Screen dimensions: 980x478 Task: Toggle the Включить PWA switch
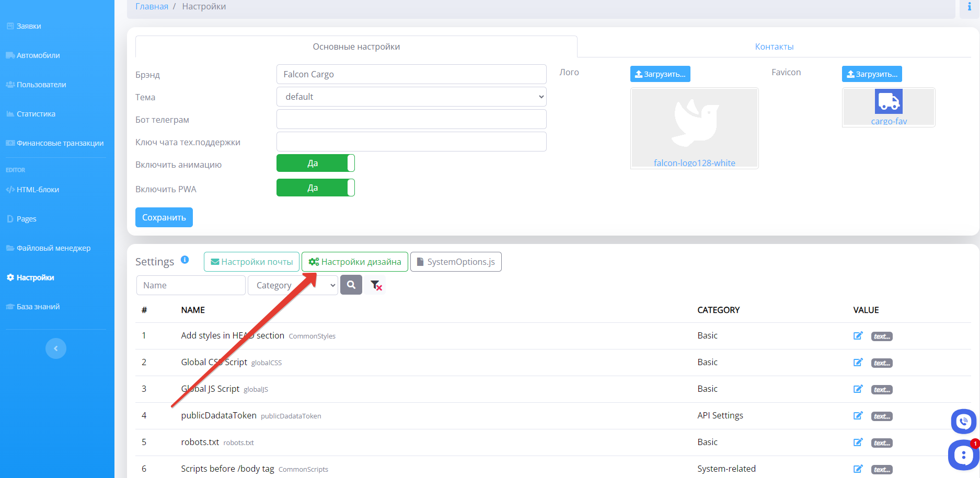coord(315,188)
